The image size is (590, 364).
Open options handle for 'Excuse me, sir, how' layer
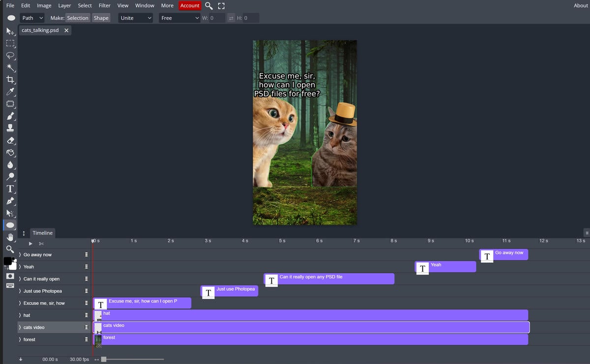87,303
